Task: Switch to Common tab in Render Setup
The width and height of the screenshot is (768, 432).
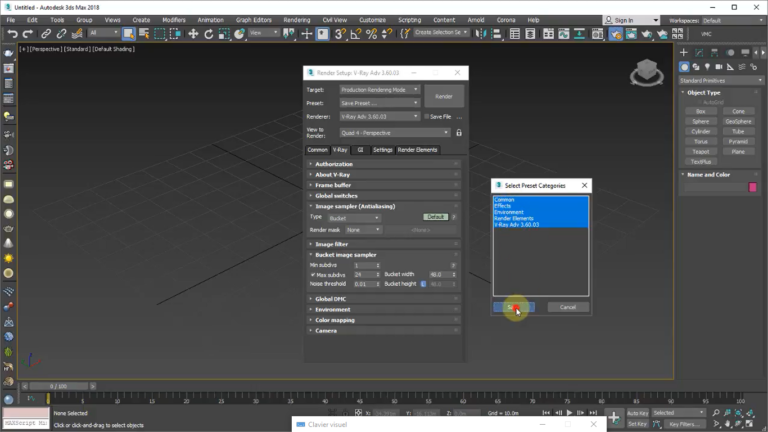Action: pos(317,150)
